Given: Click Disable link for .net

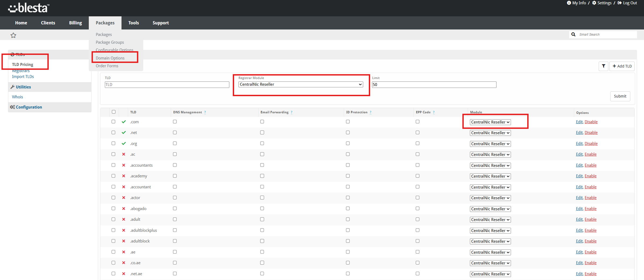Looking at the screenshot, I should click(x=591, y=132).
